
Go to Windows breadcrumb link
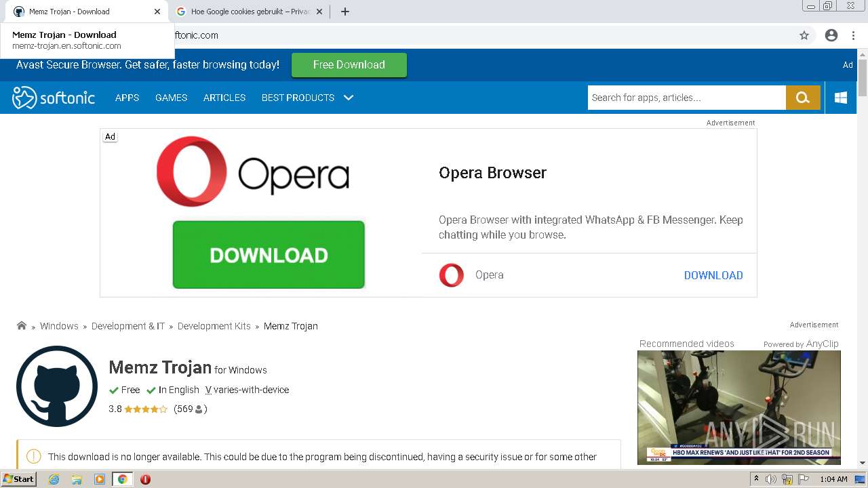pos(59,326)
